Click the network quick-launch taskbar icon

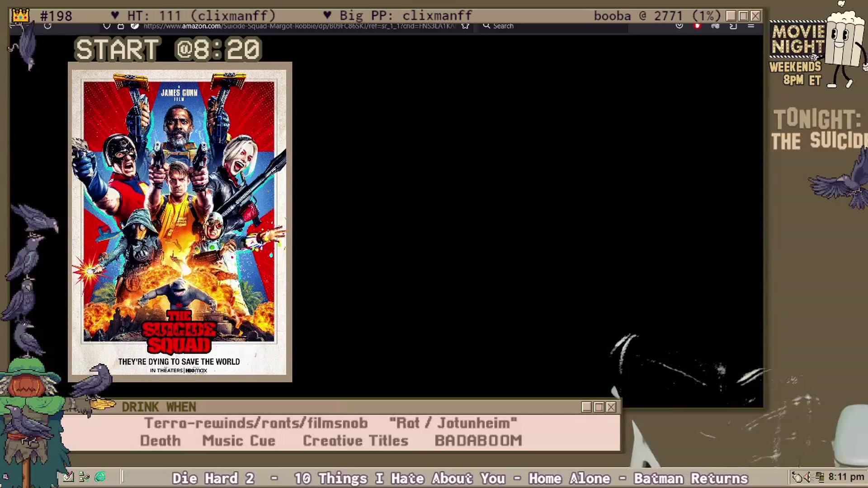pos(84,477)
